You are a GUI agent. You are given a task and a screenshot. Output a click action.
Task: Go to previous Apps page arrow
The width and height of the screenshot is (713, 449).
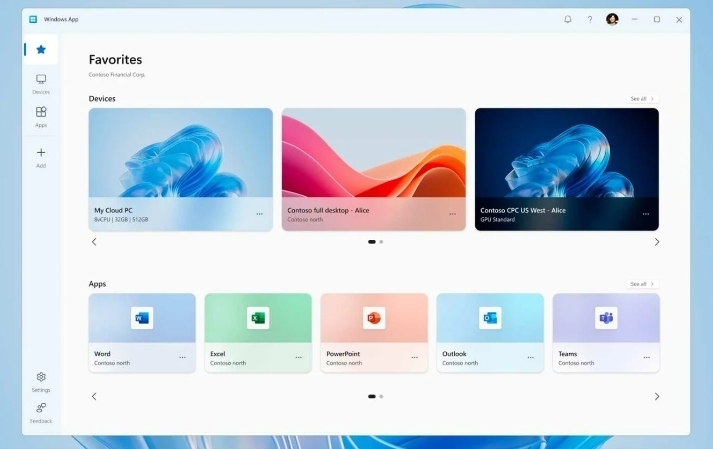coord(94,397)
